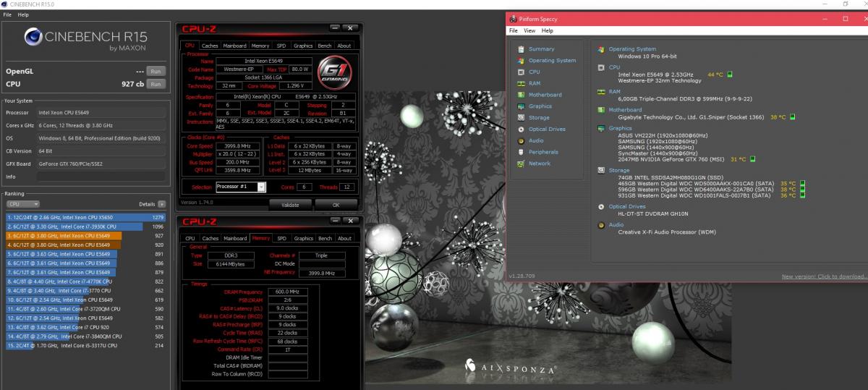Minimize the upper CPU-Z window
The image size is (868, 390).
coord(335,28)
